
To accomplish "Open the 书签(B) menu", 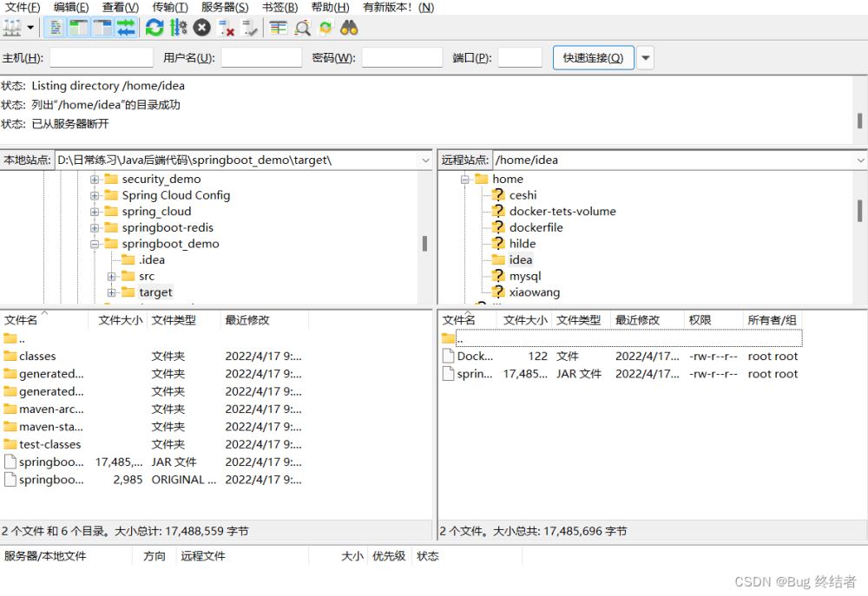I will [279, 7].
